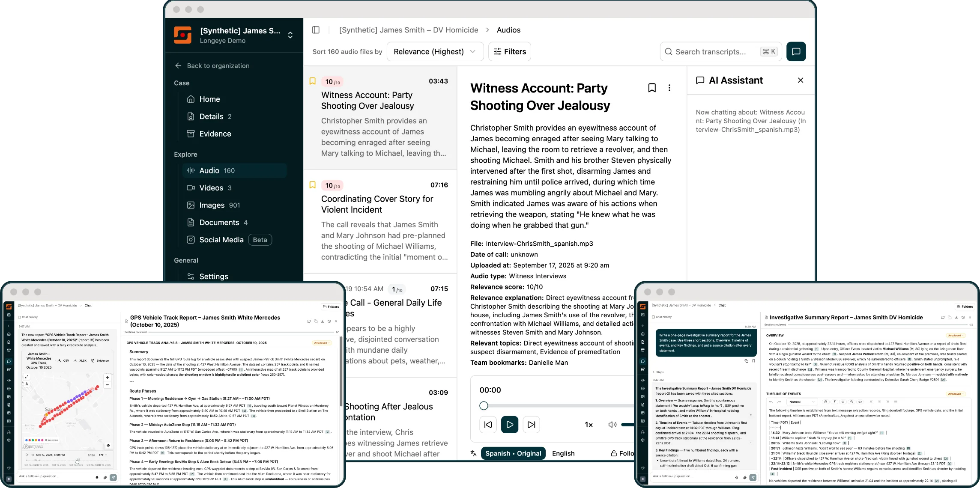Image resolution: width=980 pixels, height=488 pixels.
Task: Open Unreviewed dropdown for OVERVIEW section
Action: tap(956, 336)
